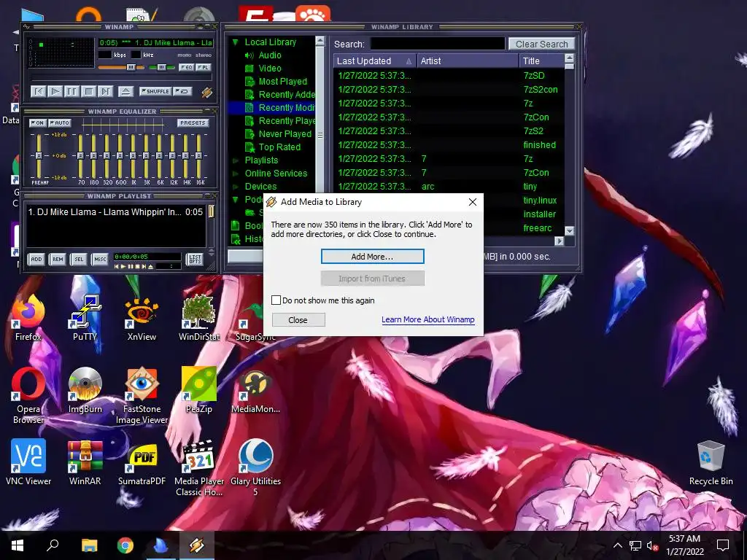Pause playback in Winamp main window
Viewport: 747px width, 560px height.
[71, 91]
